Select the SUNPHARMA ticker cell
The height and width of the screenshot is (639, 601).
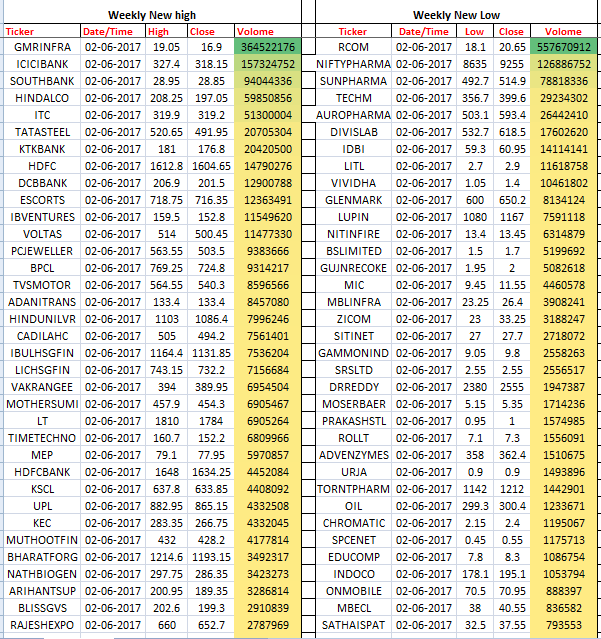click(353, 81)
